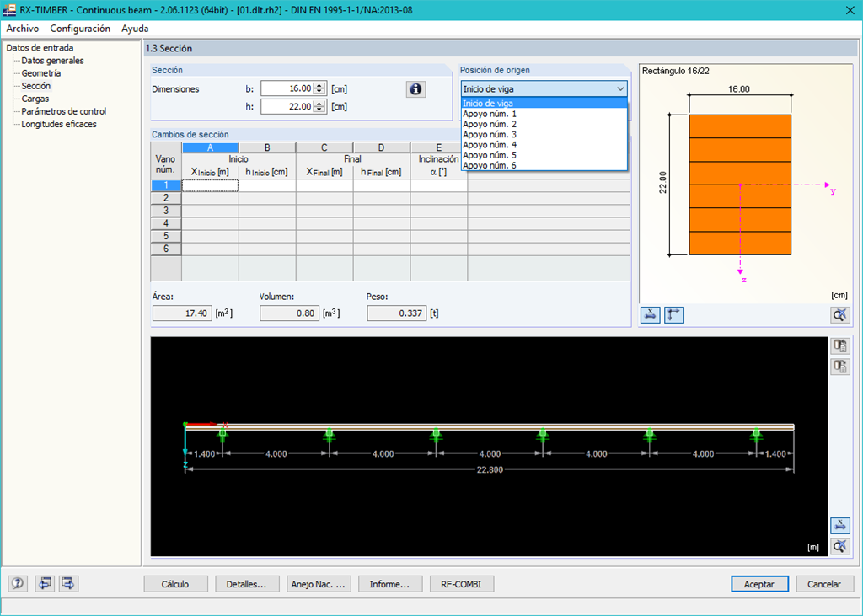863x616 pixels.
Task: Click the Aceptar button
Action: [759, 584]
